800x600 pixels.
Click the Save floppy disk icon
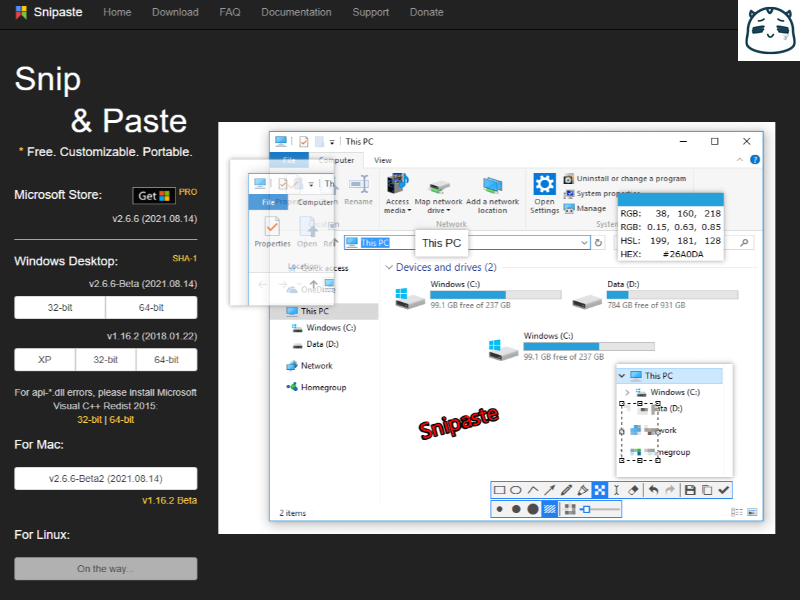coord(690,490)
